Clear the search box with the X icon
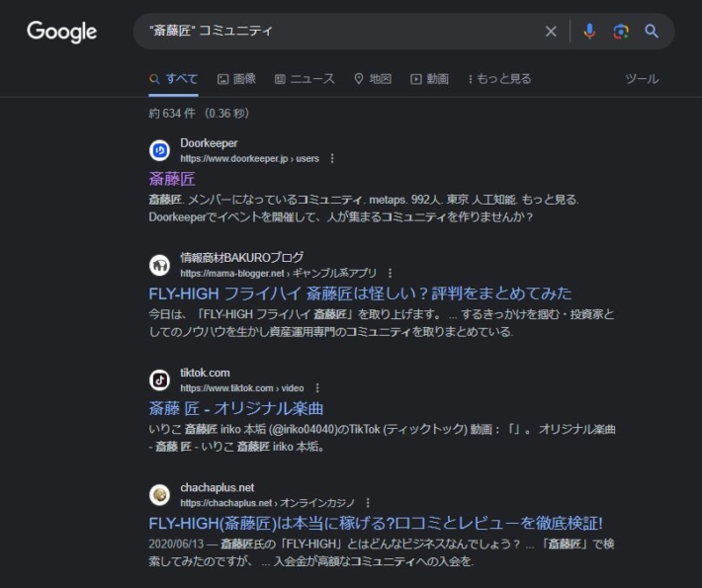Image resolution: width=702 pixels, height=588 pixels. coord(551,32)
